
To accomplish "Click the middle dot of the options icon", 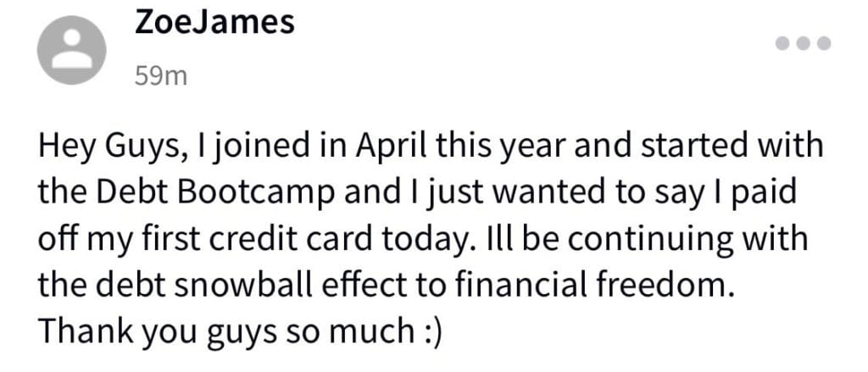I will [804, 43].
